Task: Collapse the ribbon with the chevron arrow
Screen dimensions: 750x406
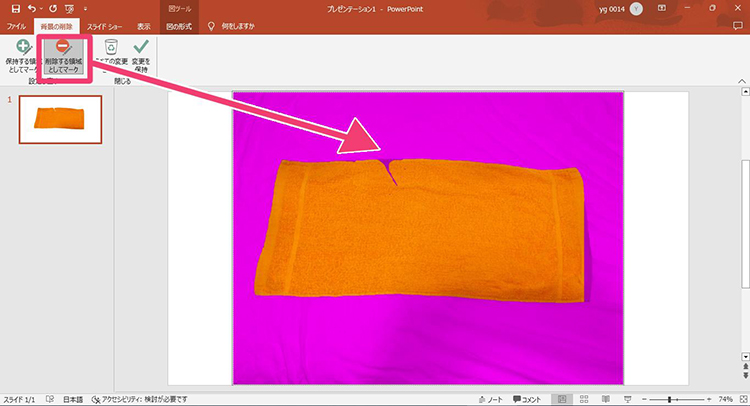Action: click(741, 83)
